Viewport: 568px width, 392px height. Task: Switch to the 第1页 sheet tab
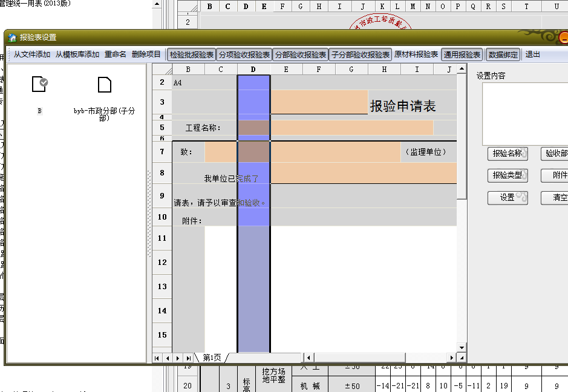coord(212,358)
